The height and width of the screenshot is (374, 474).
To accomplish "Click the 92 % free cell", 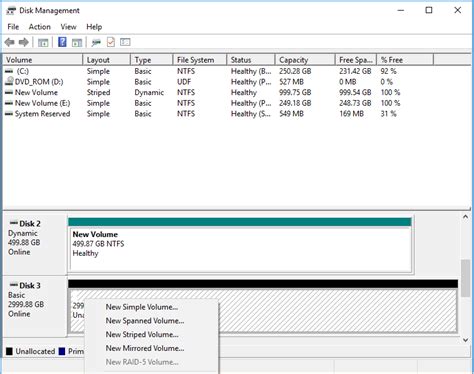I will [x=388, y=71].
